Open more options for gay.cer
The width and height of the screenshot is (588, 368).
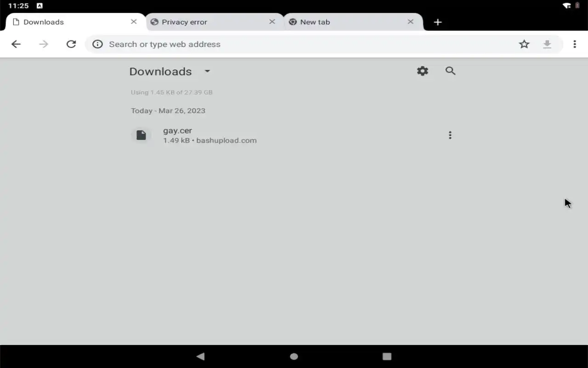tap(450, 135)
